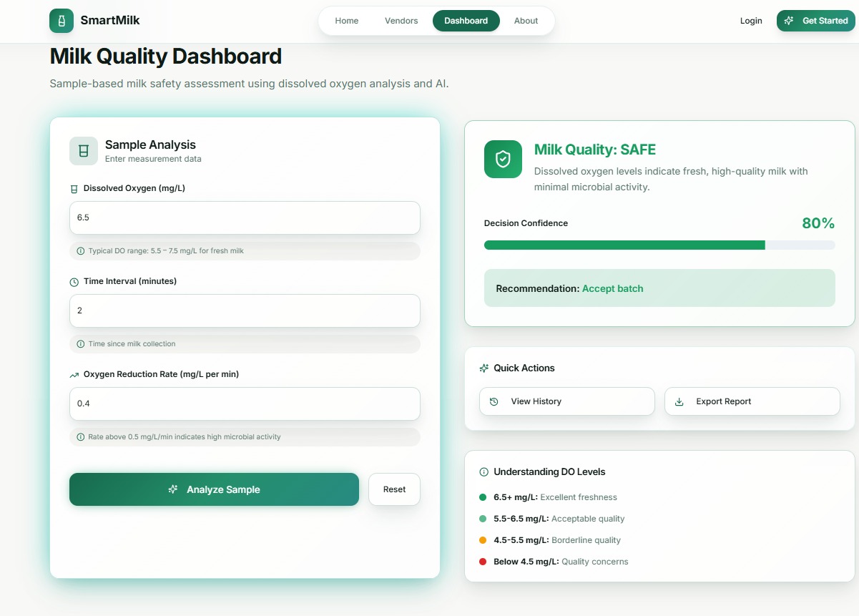
Task: Click the Milk Quality Dashboard title
Action: (166, 56)
